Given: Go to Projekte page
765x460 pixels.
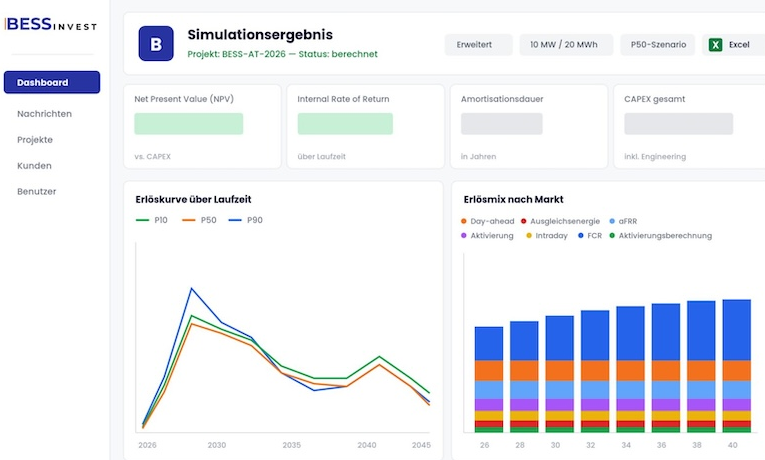Looking at the screenshot, I should [x=35, y=140].
